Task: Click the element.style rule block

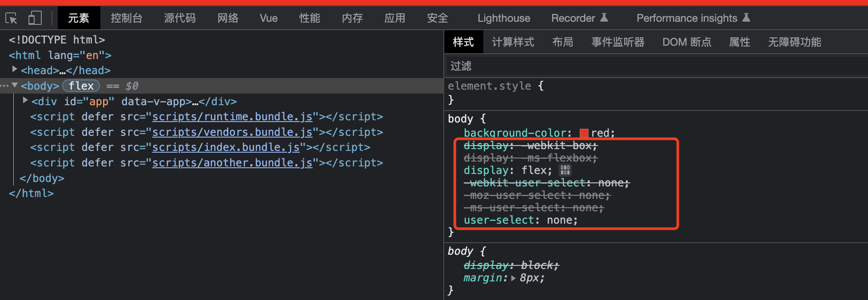Action: [496, 92]
